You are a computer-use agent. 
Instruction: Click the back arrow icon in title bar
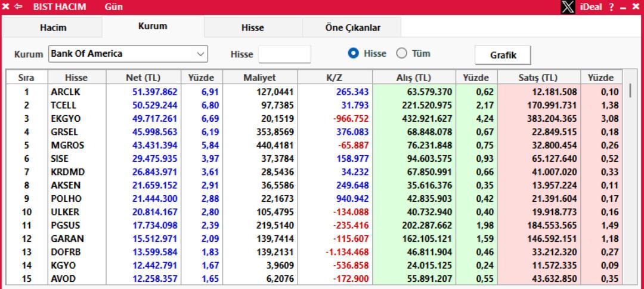[x=16, y=7]
